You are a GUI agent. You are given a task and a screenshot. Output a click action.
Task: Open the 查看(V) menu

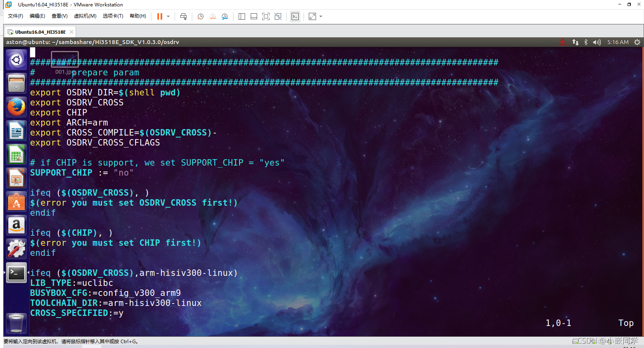(x=59, y=16)
